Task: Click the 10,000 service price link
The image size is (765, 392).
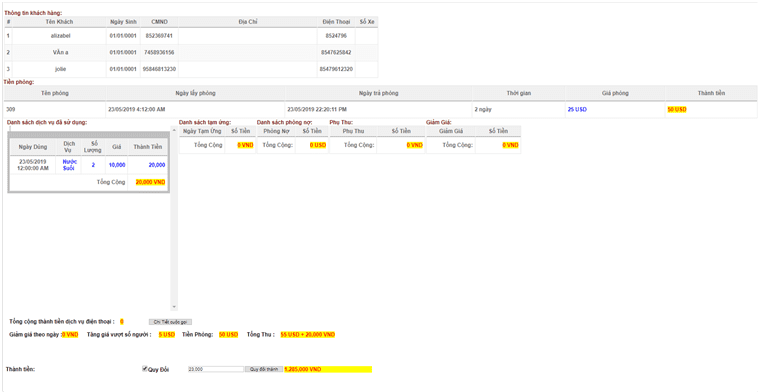Action: click(117, 165)
